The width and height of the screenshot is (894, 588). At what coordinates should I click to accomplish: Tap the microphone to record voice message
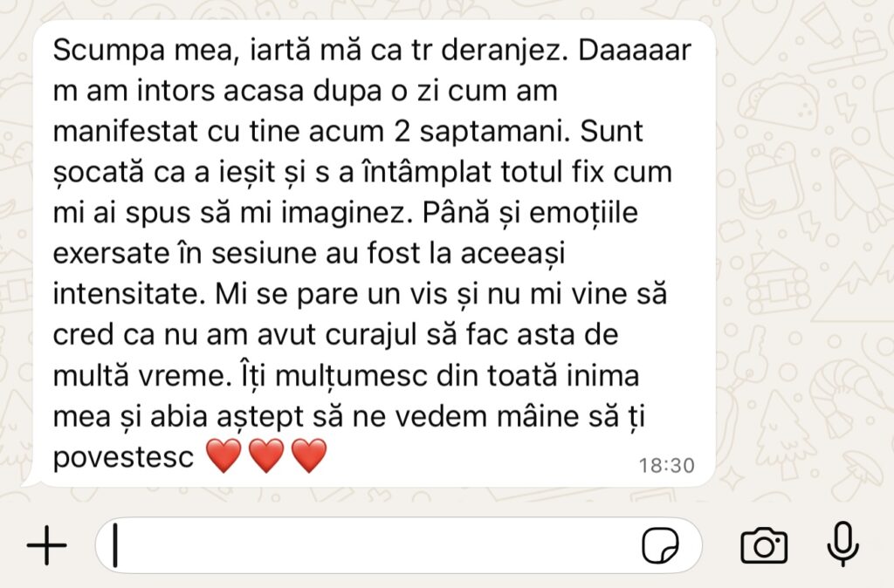pos(842,544)
